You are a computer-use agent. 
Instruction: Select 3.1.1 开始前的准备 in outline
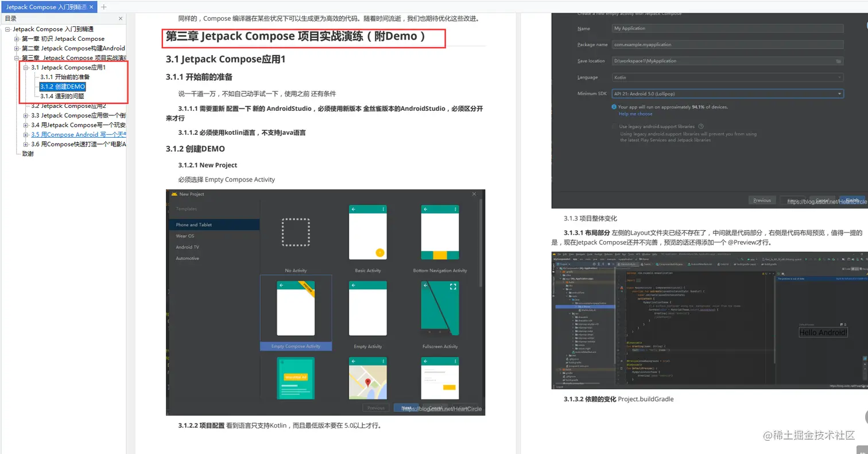click(65, 77)
